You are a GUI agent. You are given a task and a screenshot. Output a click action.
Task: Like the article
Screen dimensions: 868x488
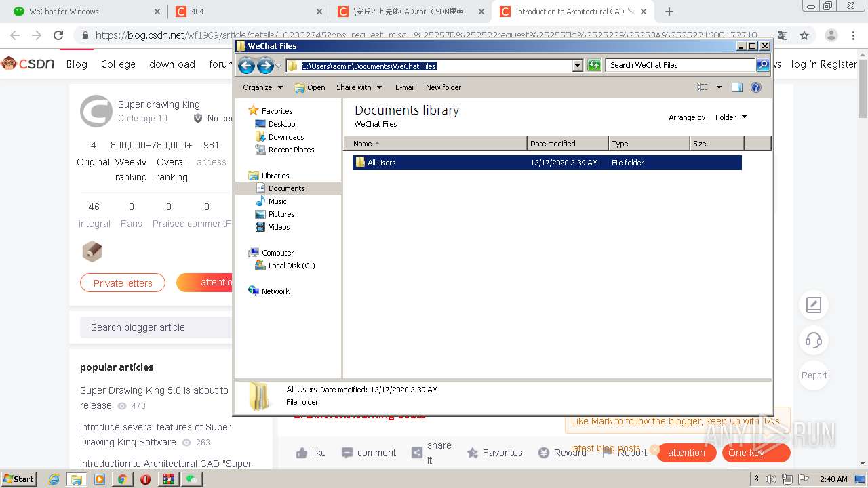pyautogui.click(x=311, y=453)
